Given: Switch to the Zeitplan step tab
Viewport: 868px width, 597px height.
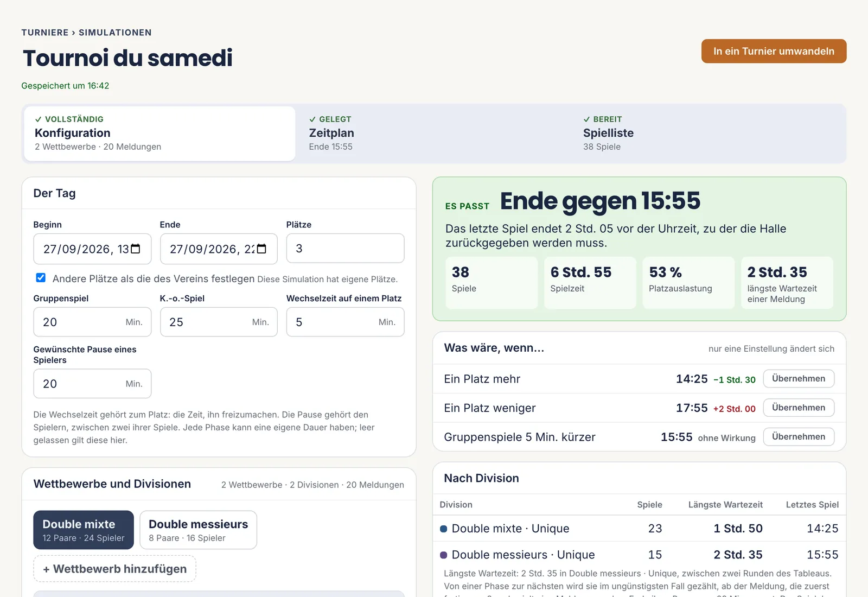Looking at the screenshot, I should point(434,134).
